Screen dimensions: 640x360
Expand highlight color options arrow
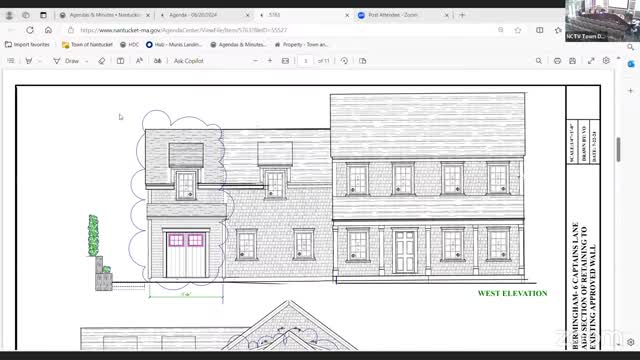tap(40, 61)
